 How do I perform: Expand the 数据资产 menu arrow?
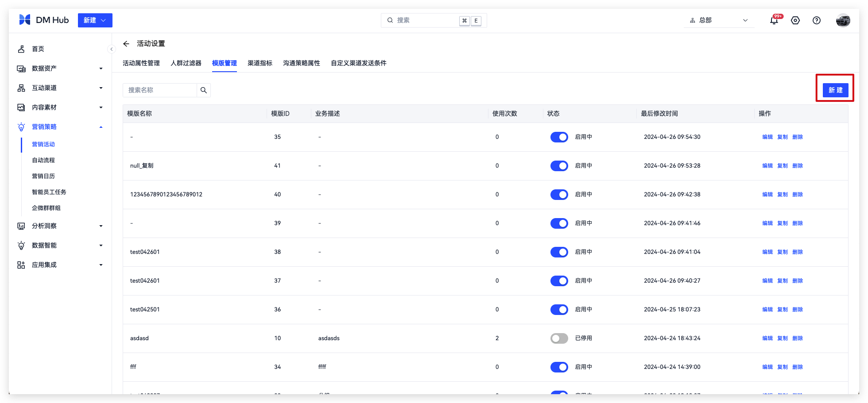click(101, 69)
